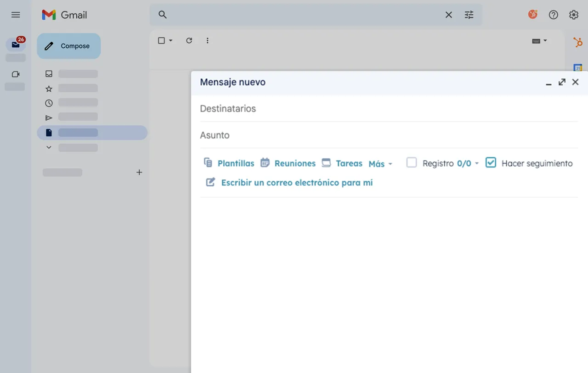Viewport: 588px width, 373px height.
Task: Open HubSpot extension icon in header
Action: [x=533, y=15]
